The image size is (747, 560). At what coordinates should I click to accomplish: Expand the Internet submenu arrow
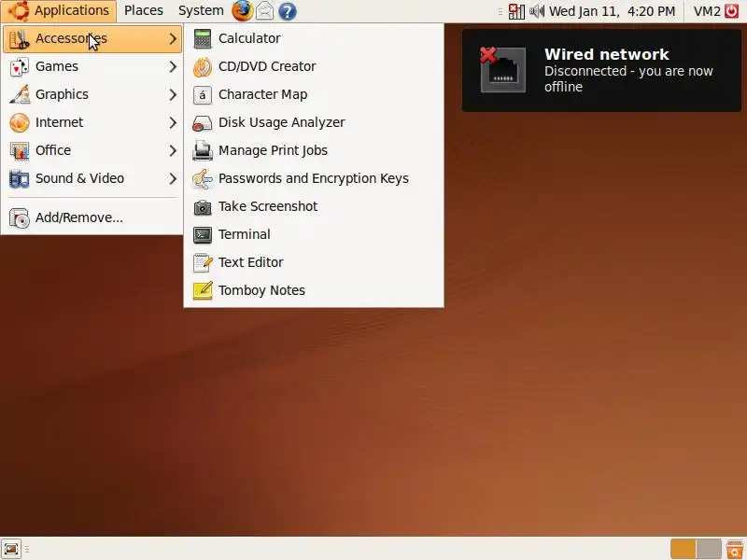[x=173, y=123]
